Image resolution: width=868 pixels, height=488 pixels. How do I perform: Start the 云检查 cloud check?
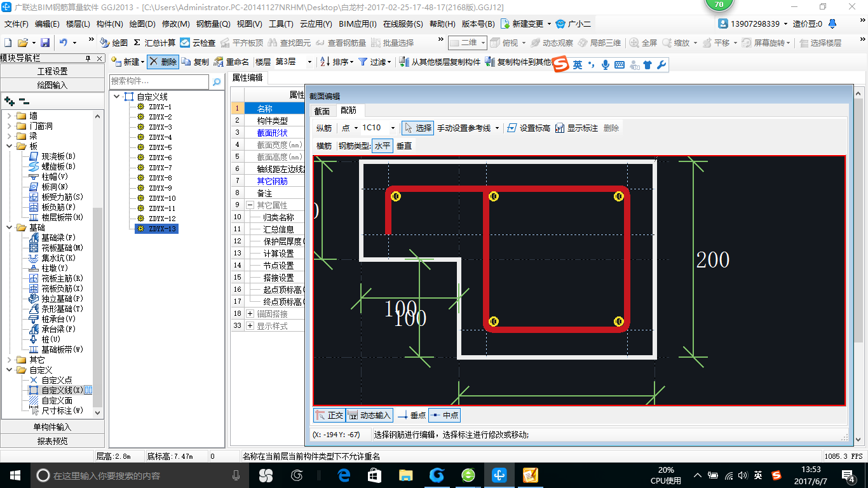pos(198,43)
